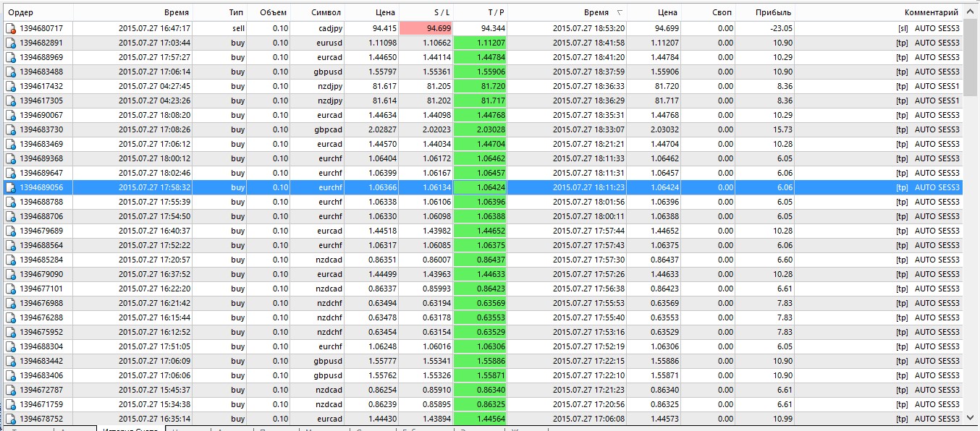Click the order icon beside 1394683730
This screenshot has width=980, height=431.
[x=11, y=129]
